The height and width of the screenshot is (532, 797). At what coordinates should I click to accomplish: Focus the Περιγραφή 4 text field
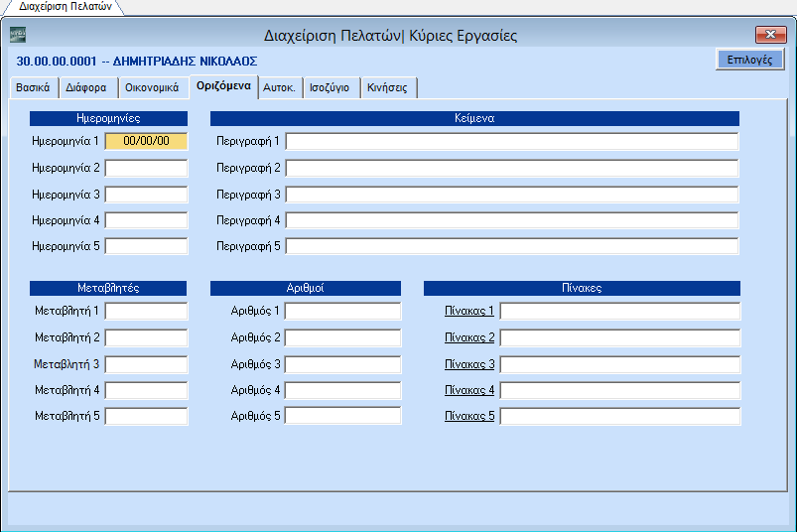(x=512, y=220)
